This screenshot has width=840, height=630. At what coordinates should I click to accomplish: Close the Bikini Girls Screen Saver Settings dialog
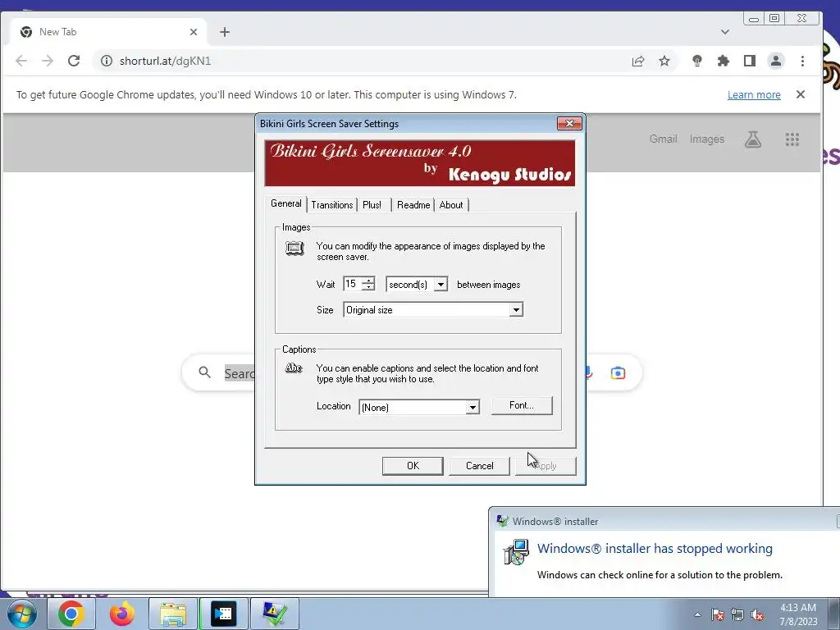point(569,124)
